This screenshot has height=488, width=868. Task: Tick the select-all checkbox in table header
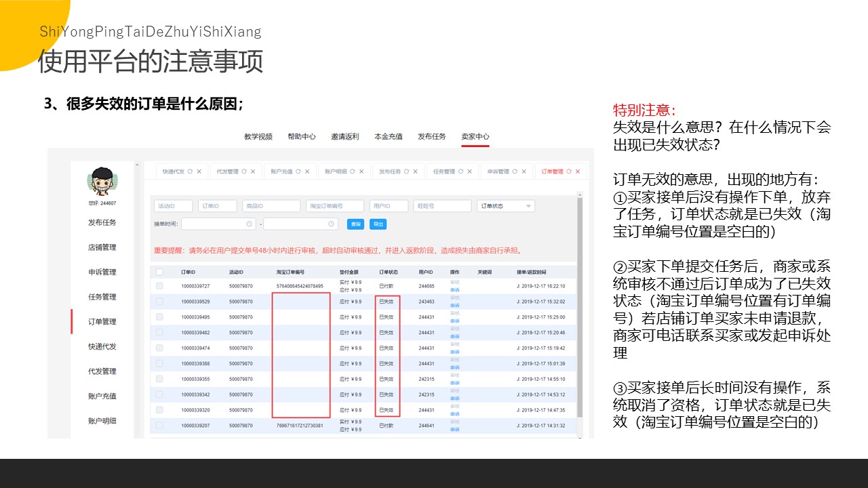[x=159, y=272]
